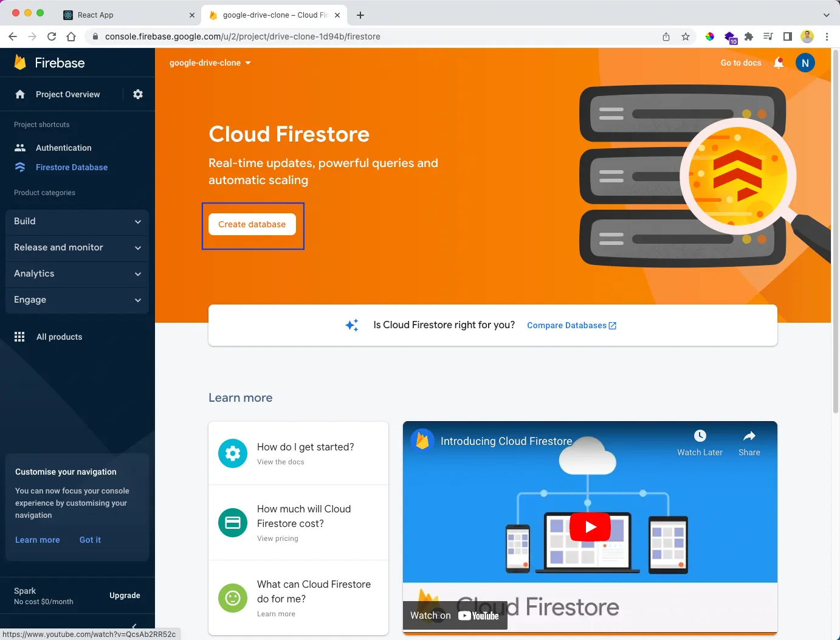This screenshot has height=640, width=840.
Task: Open a new browser tab
Action: (x=360, y=15)
